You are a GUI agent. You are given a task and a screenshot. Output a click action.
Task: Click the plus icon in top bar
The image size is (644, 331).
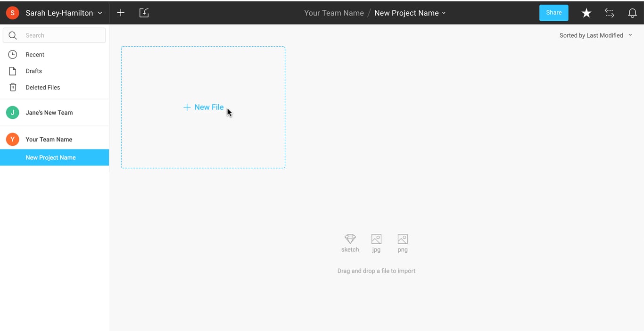pos(121,13)
